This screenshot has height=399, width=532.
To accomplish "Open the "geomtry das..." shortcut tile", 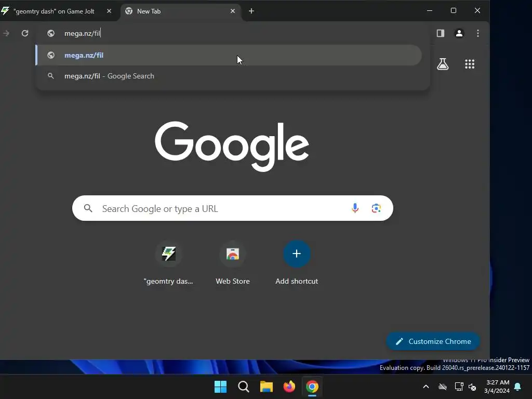I will click(x=168, y=263).
